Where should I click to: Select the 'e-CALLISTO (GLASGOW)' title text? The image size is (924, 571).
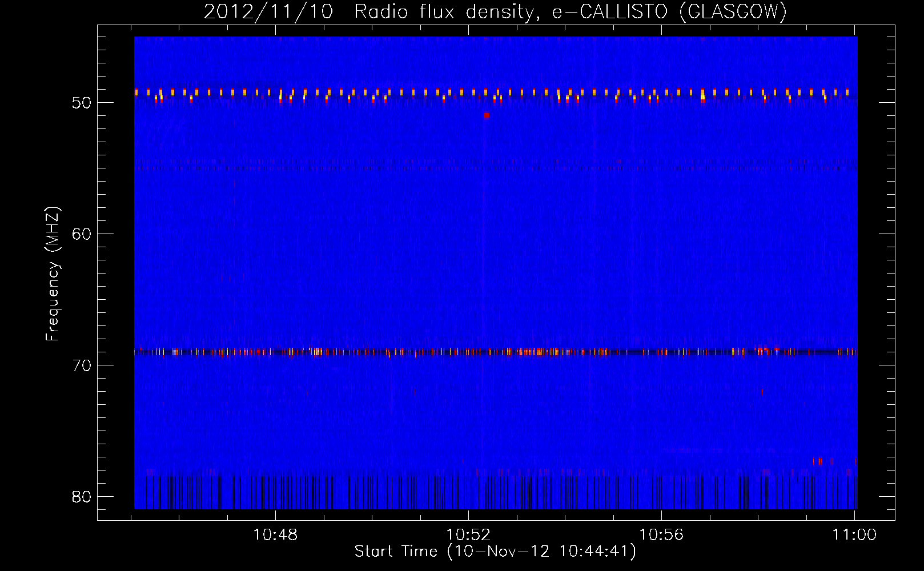click(669, 12)
